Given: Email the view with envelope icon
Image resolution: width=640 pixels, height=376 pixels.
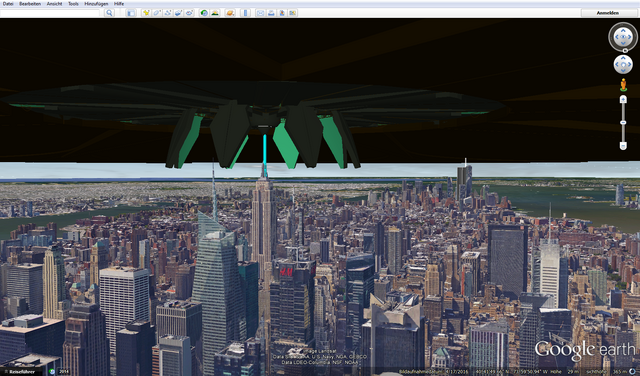Looking at the screenshot, I should pyautogui.click(x=260, y=13).
